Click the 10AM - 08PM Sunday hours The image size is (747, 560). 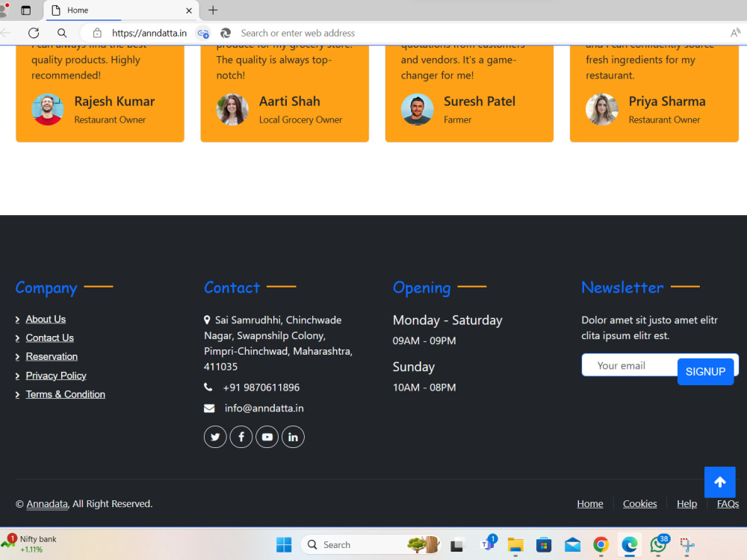(x=424, y=387)
